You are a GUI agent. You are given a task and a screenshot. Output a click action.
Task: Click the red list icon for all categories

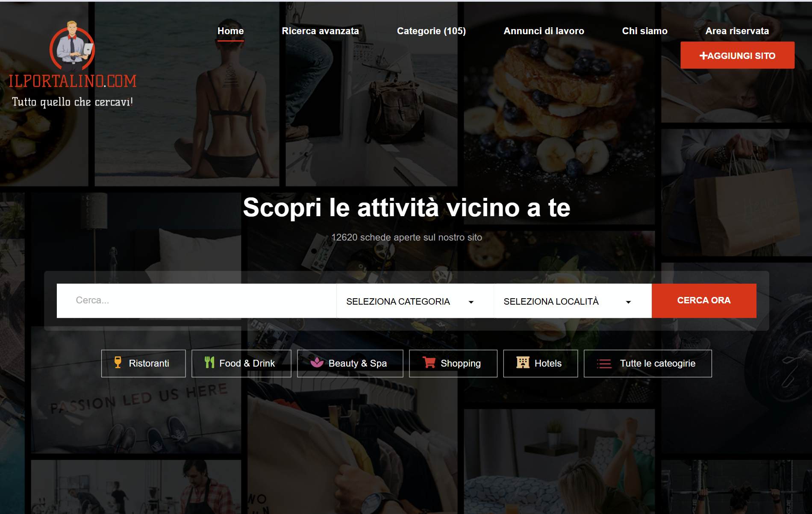pyautogui.click(x=604, y=364)
